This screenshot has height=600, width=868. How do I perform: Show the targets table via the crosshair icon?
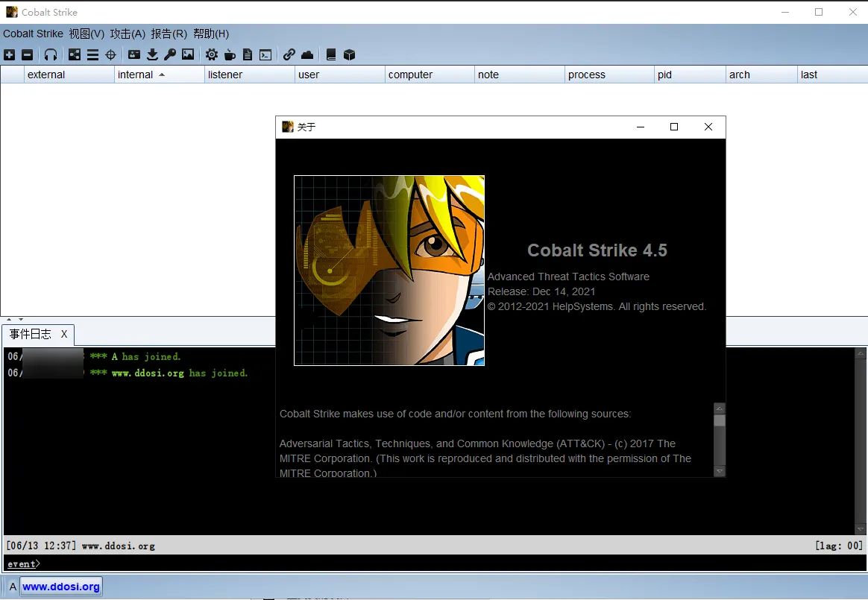coord(110,55)
